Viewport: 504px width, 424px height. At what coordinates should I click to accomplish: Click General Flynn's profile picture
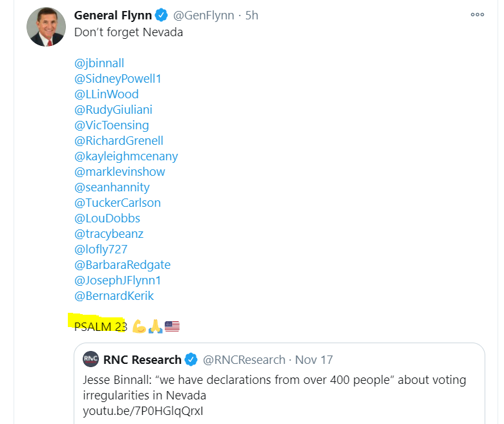tap(46, 26)
